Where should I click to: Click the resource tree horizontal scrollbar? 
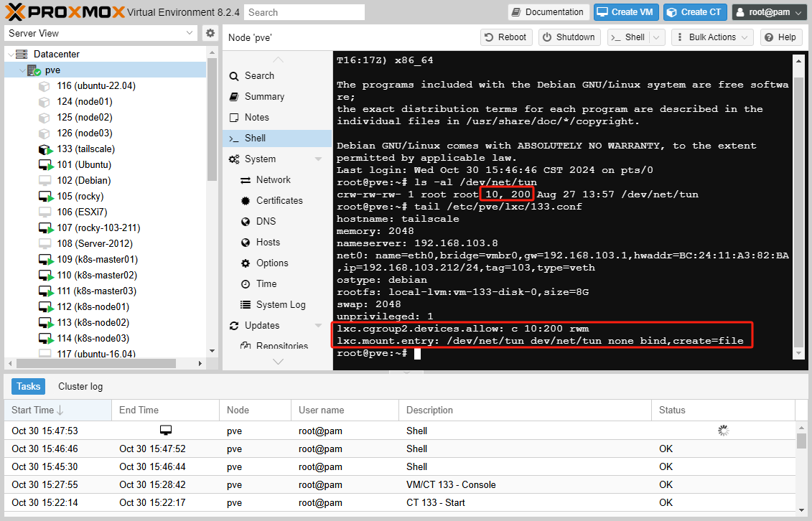95,364
